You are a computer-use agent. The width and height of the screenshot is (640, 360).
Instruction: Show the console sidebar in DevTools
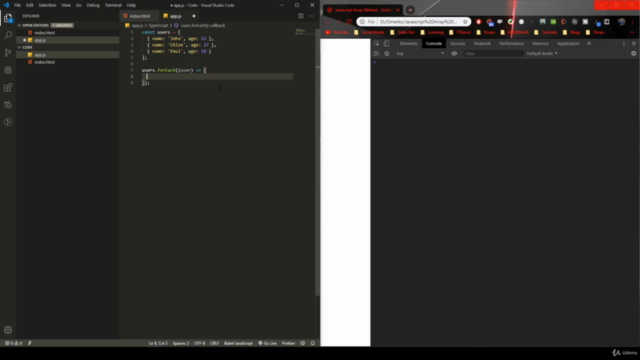pos(376,53)
